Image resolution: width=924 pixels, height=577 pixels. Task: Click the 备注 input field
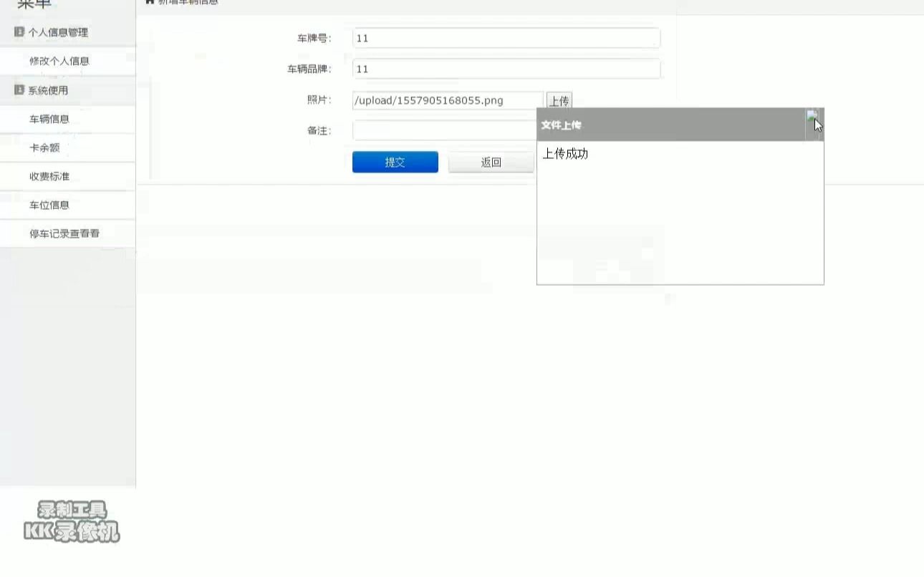point(444,130)
